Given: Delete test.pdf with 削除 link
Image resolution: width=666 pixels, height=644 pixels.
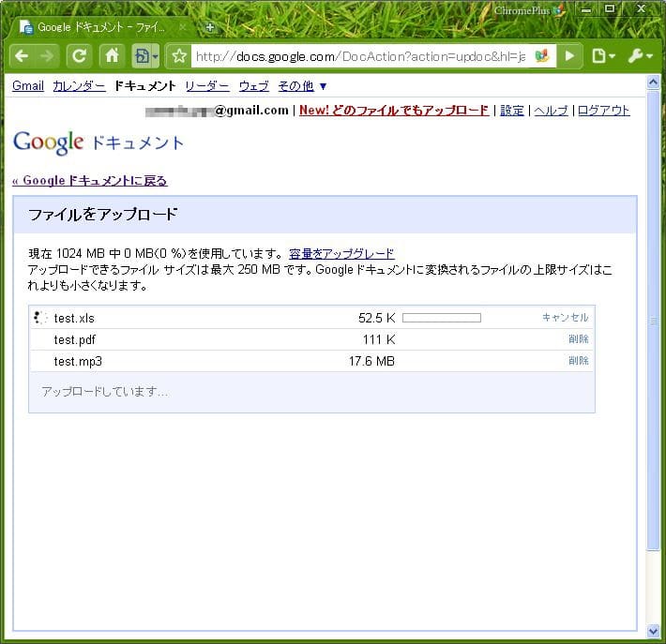Looking at the screenshot, I should (579, 338).
